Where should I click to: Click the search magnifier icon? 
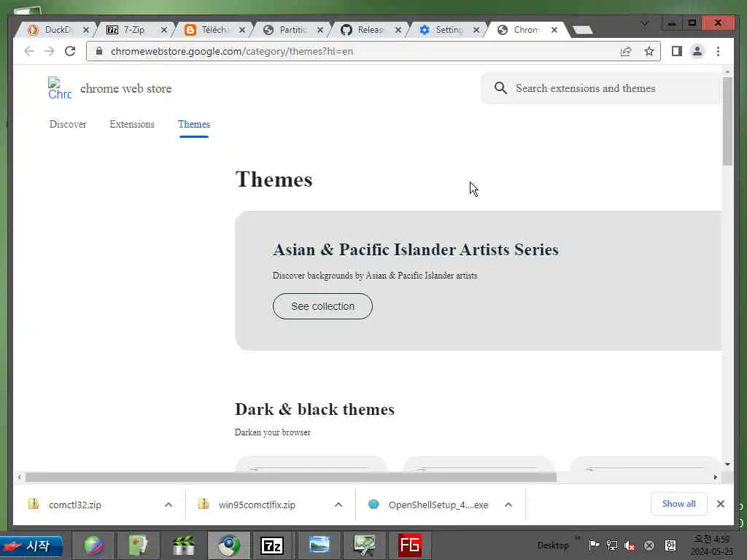(x=500, y=88)
